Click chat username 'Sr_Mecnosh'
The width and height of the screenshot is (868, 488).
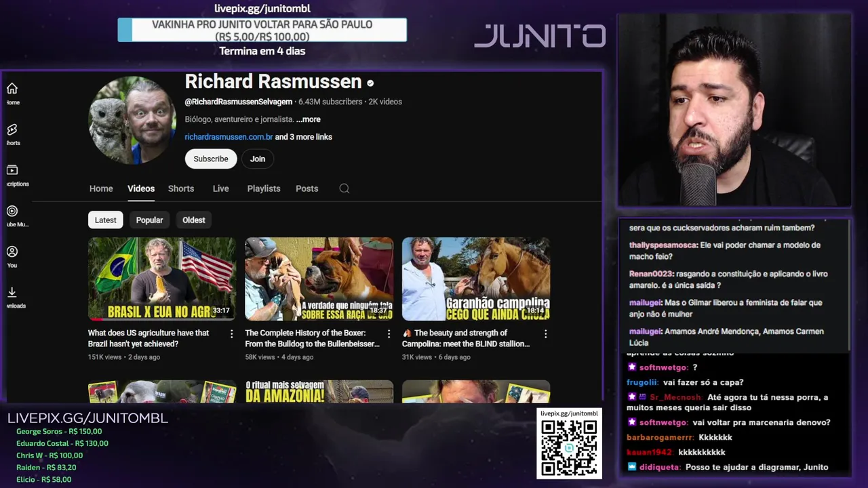[676, 397]
